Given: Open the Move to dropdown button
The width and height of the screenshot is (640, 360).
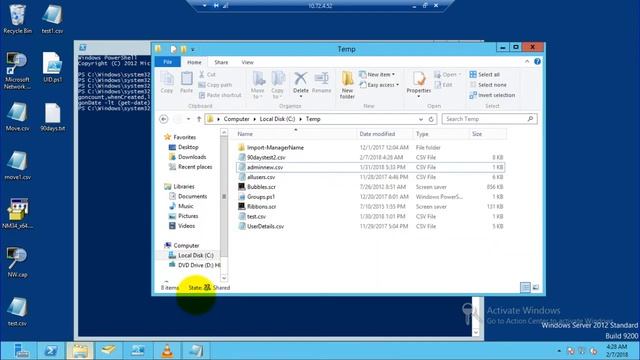Looking at the screenshot, I should [x=258, y=85].
